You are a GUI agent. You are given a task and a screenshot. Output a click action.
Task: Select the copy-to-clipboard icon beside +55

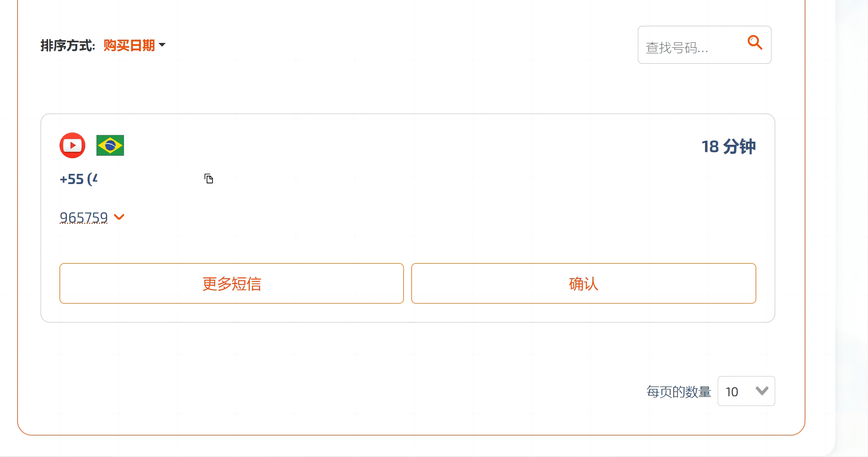pyautogui.click(x=209, y=179)
